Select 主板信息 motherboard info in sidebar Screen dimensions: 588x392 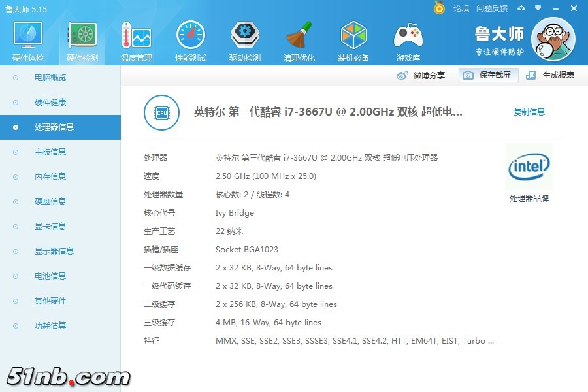(50, 152)
